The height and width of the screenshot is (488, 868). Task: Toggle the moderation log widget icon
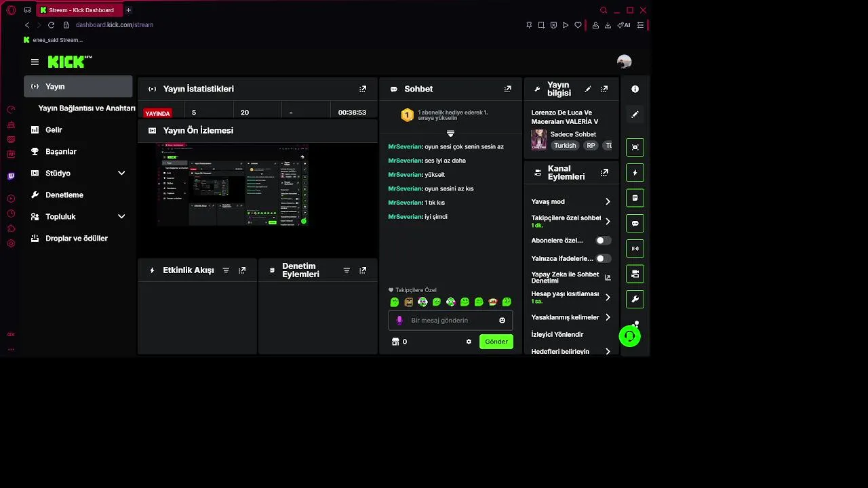[x=635, y=198]
